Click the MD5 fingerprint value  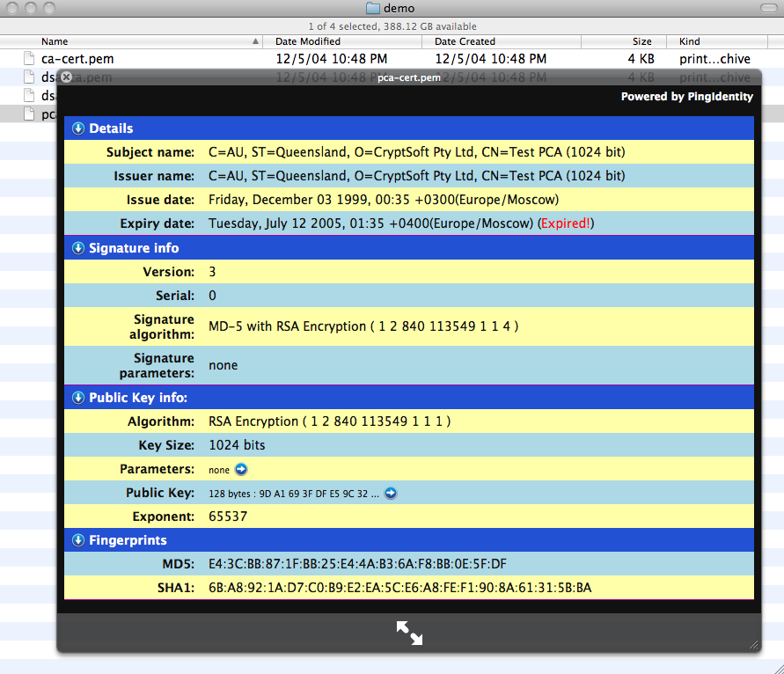(357, 564)
